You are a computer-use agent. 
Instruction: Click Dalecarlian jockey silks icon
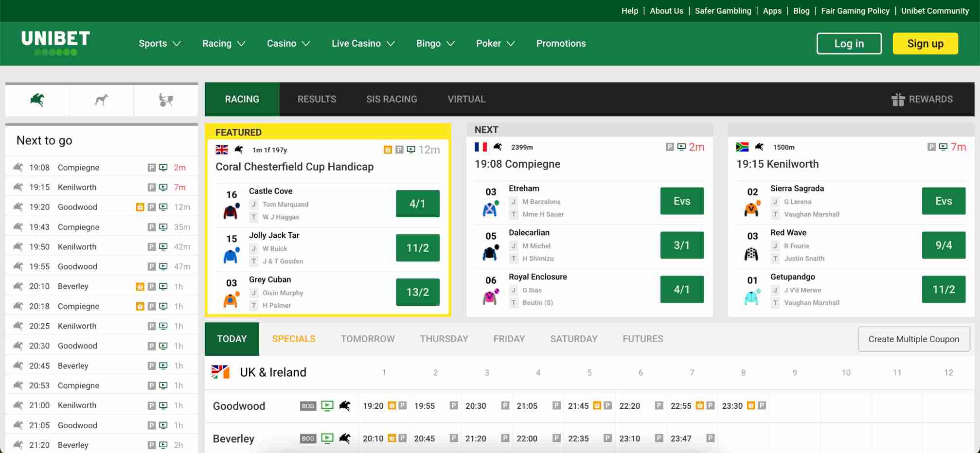490,253
